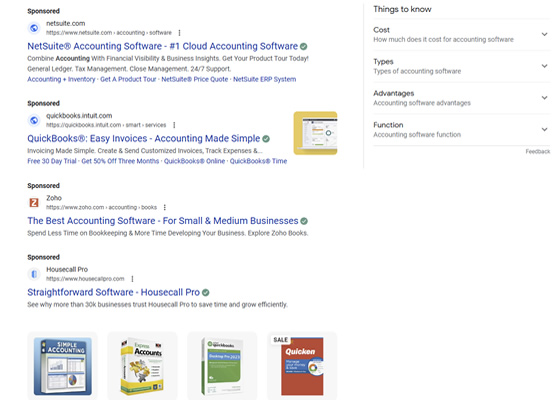Click the Housecall Pro favicon

pyautogui.click(x=34, y=274)
